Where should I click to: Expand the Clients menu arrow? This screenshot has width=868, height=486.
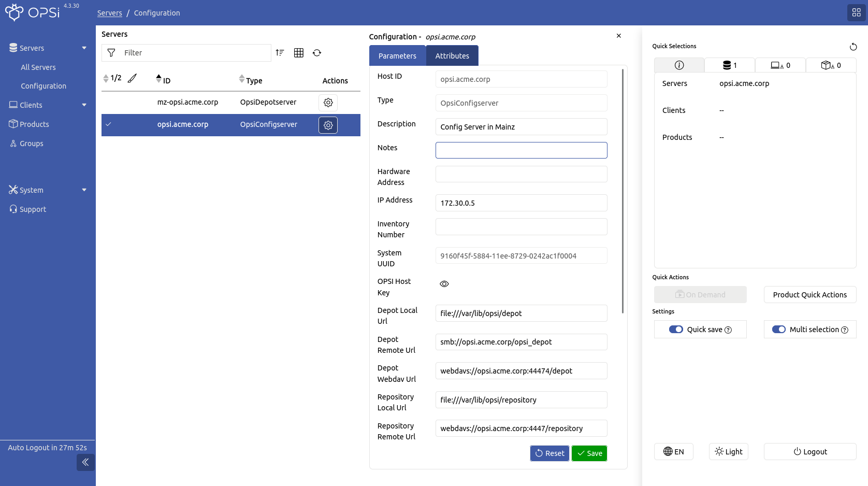[84, 105]
